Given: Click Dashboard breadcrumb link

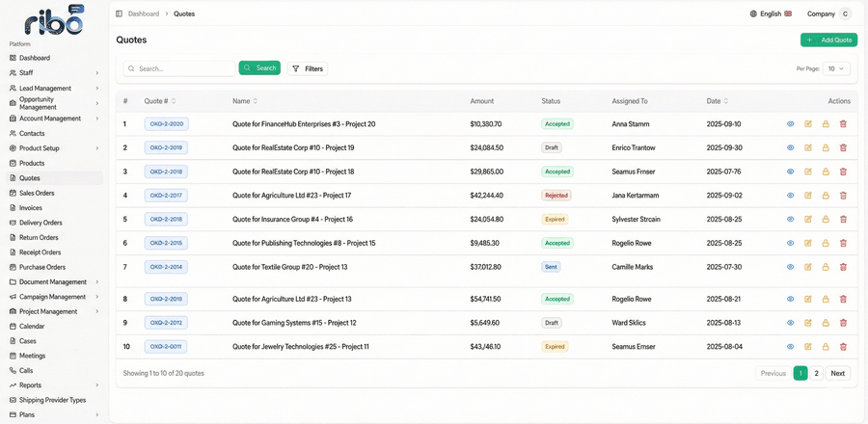Looking at the screenshot, I should [x=144, y=13].
